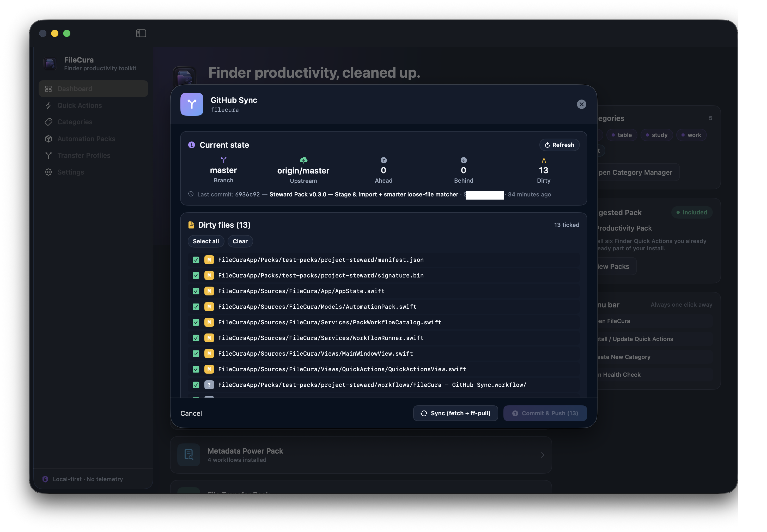Click the Included status badge
This screenshot has height=532, width=767.
click(691, 212)
